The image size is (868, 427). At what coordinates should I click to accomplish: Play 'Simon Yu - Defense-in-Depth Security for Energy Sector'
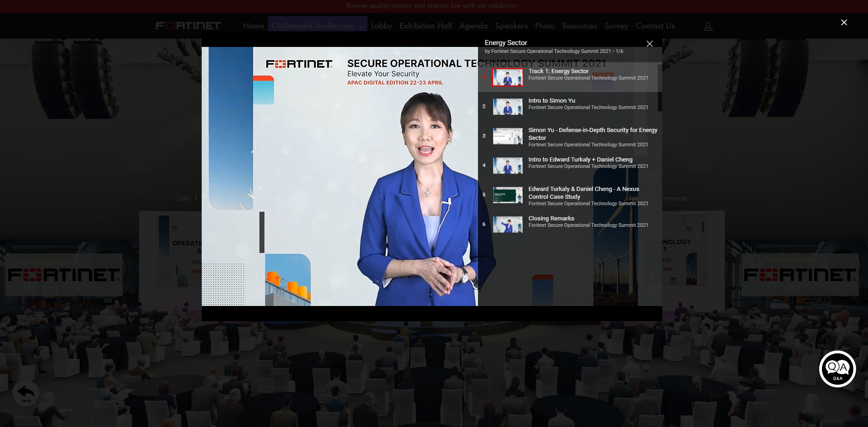click(x=593, y=133)
